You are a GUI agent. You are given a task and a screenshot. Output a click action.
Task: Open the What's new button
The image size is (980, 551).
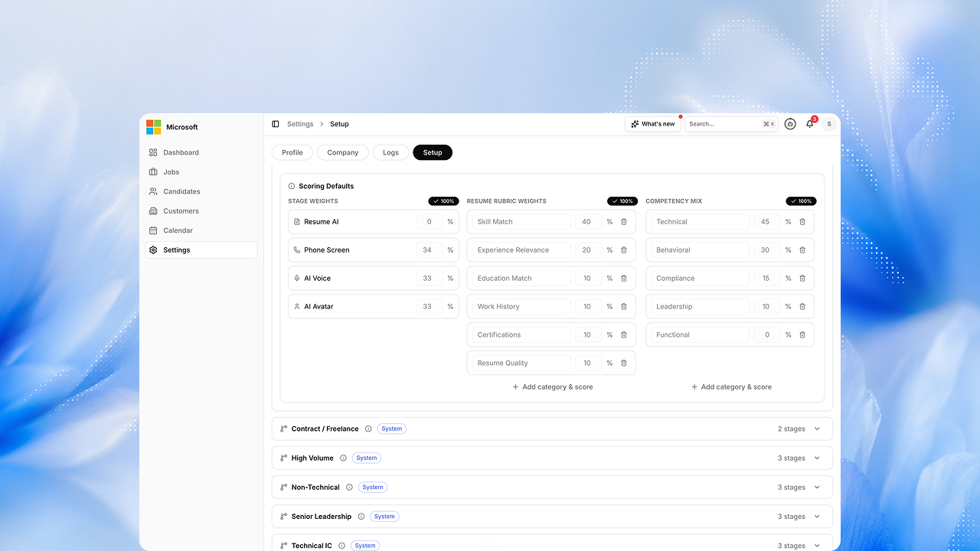(x=653, y=124)
